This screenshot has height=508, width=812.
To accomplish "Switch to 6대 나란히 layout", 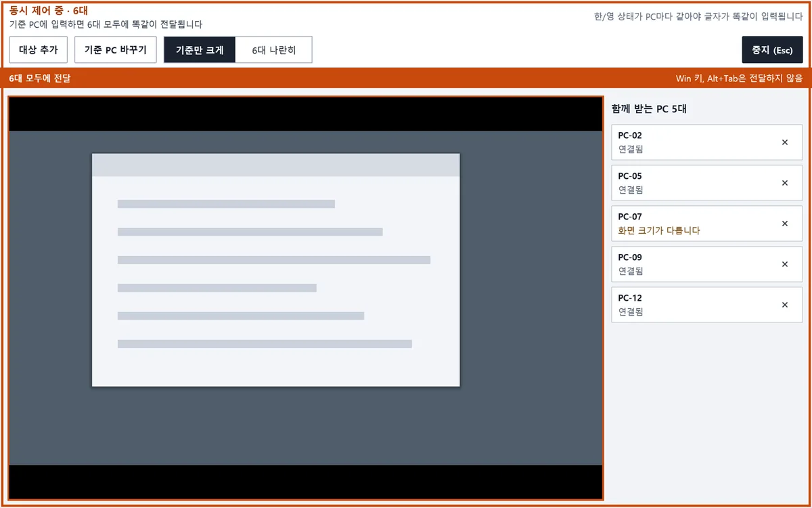I will [x=273, y=49].
